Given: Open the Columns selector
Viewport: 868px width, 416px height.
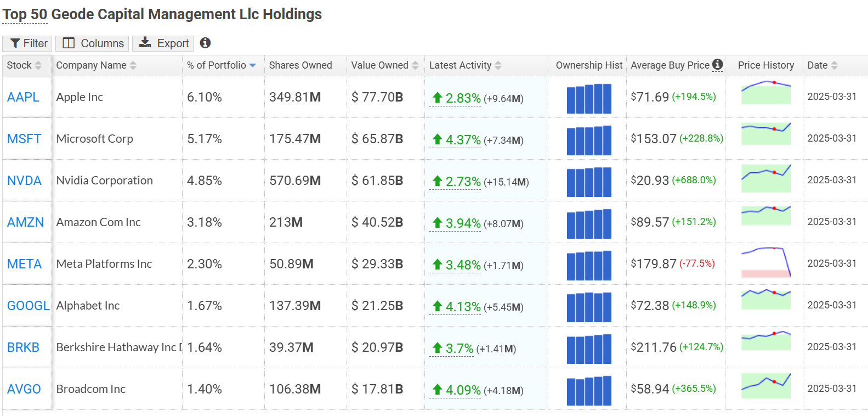Looking at the screenshot, I should [92, 43].
